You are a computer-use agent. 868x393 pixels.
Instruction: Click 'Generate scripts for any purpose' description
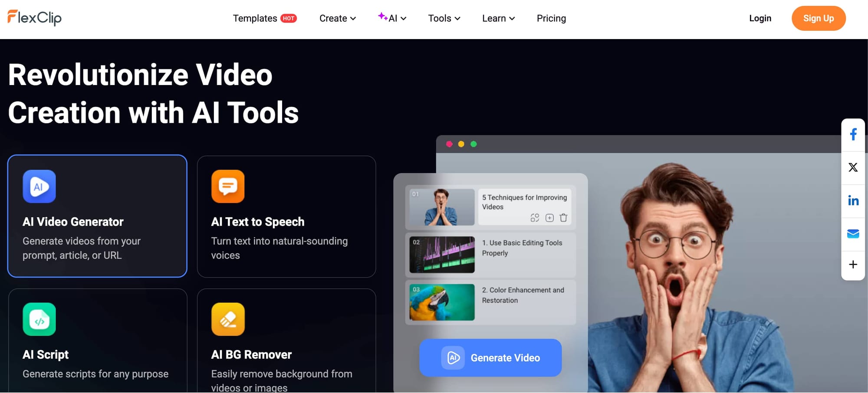[95, 373]
